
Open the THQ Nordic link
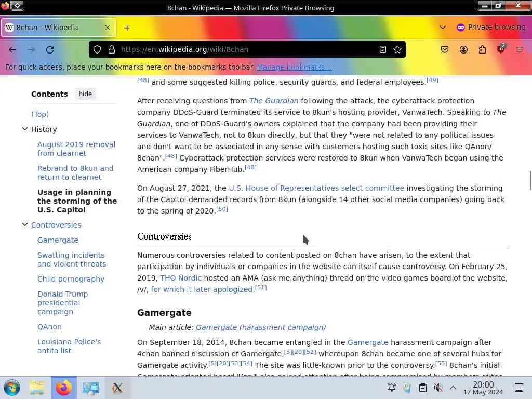[x=180, y=278]
